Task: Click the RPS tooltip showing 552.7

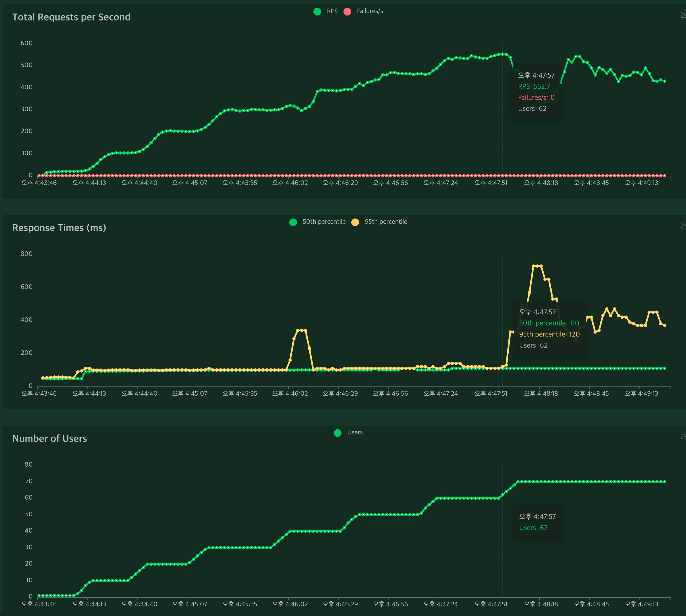Action: (534, 86)
